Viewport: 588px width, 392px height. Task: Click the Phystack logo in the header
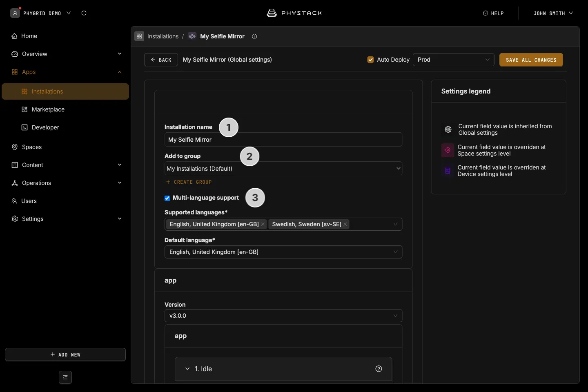[x=294, y=13]
